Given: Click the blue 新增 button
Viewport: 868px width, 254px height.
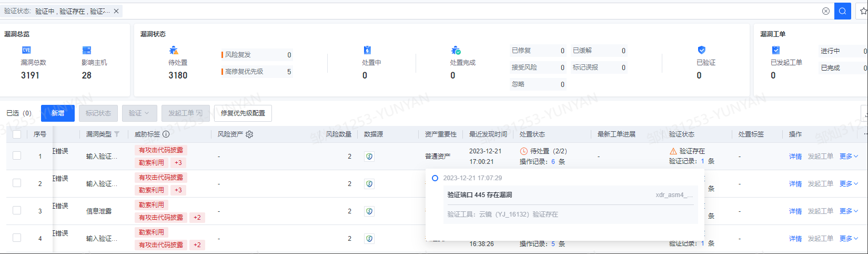Looking at the screenshot, I should tap(58, 113).
